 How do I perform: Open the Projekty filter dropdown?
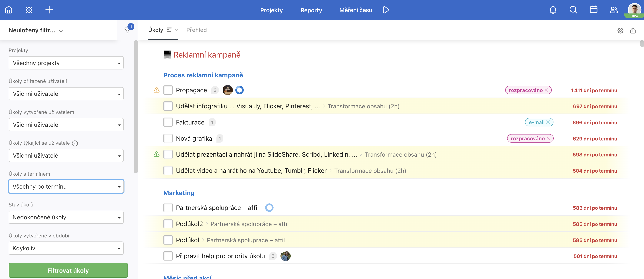pyautogui.click(x=66, y=63)
